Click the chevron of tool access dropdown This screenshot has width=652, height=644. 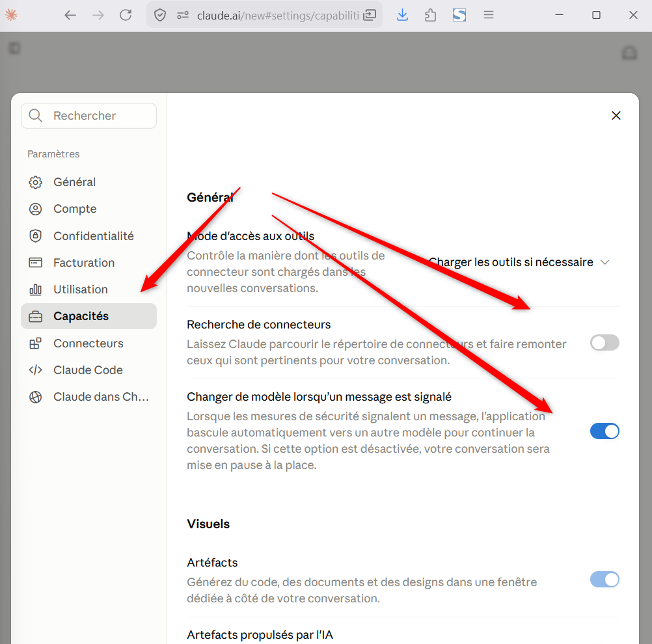605,262
